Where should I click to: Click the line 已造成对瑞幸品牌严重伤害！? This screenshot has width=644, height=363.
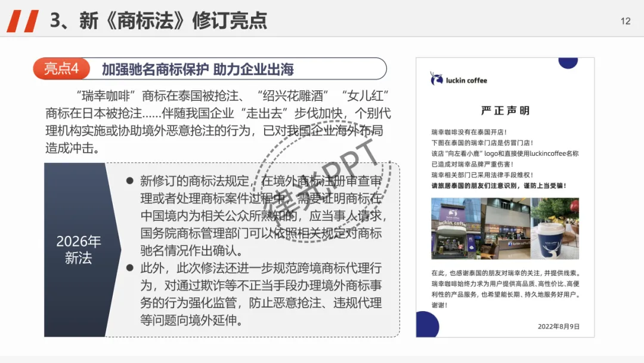472,164
